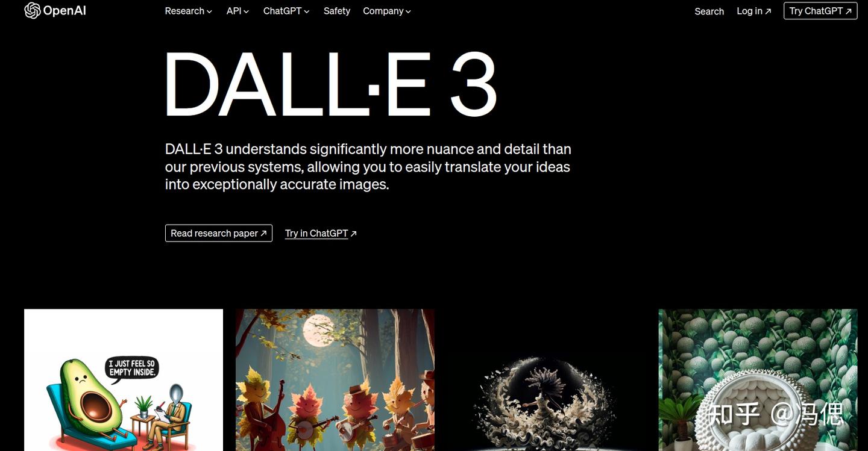Expand the API dropdown chevron
The height and width of the screenshot is (451, 868).
(x=246, y=12)
